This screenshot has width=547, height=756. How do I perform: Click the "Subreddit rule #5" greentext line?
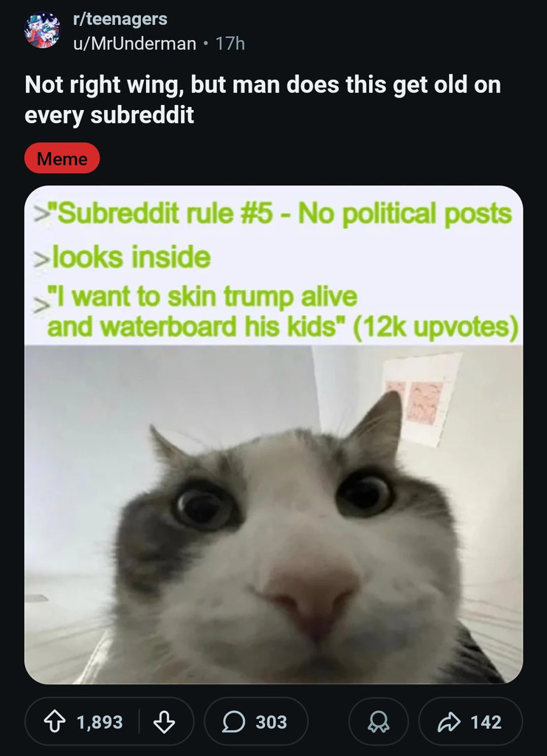point(273,213)
